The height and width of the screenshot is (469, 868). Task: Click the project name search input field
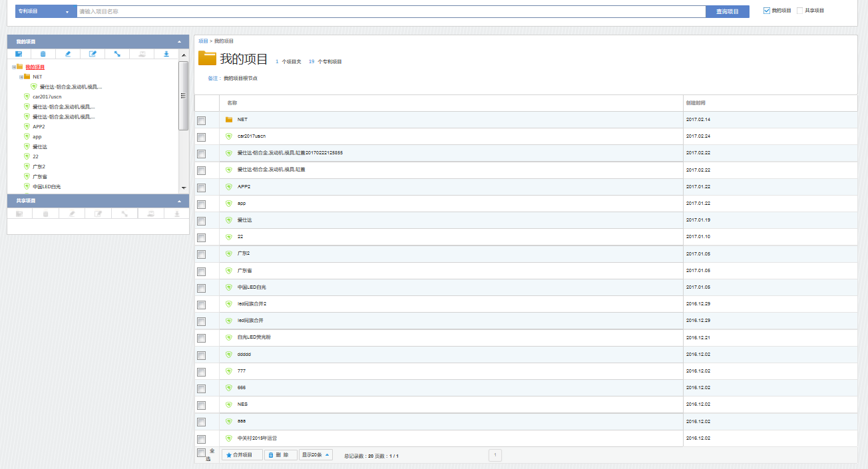pos(391,11)
